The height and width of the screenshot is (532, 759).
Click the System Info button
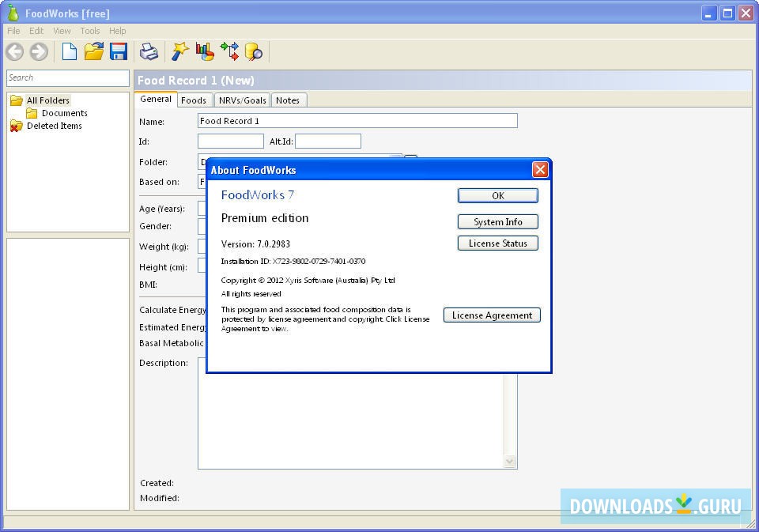(497, 221)
